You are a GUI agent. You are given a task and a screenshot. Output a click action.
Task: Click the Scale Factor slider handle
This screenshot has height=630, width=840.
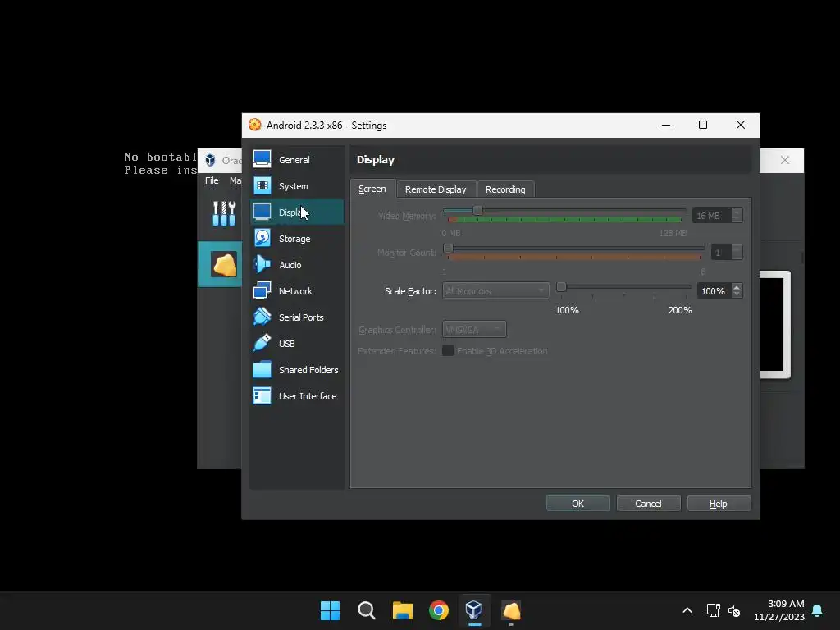pos(561,287)
